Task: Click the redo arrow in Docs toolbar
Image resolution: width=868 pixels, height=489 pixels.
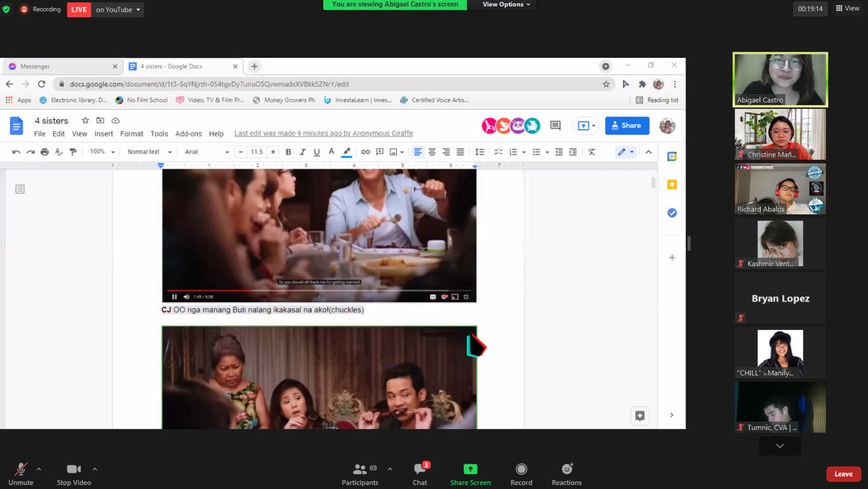Action: tap(30, 152)
